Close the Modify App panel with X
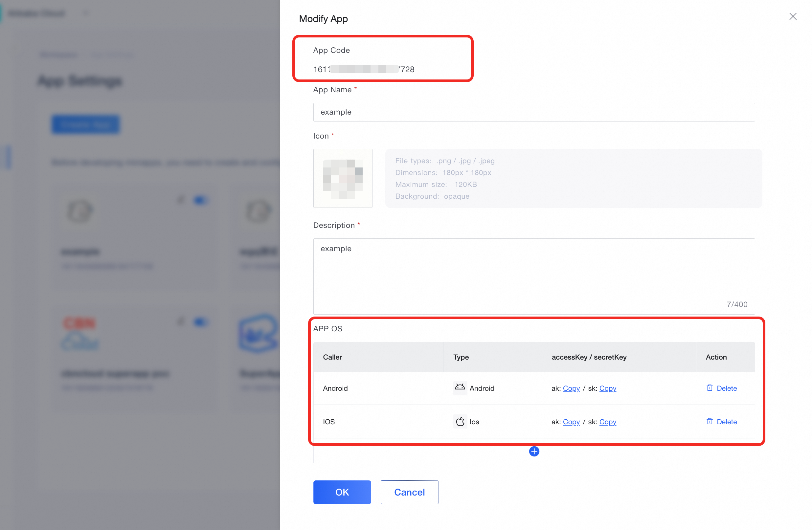This screenshot has height=530, width=812. [x=793, y=16]
